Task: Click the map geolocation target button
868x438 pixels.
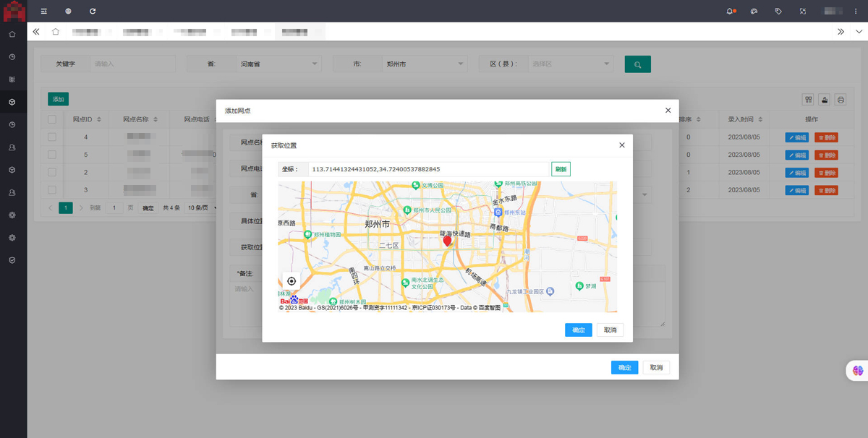Action: (x=292, y=281)
